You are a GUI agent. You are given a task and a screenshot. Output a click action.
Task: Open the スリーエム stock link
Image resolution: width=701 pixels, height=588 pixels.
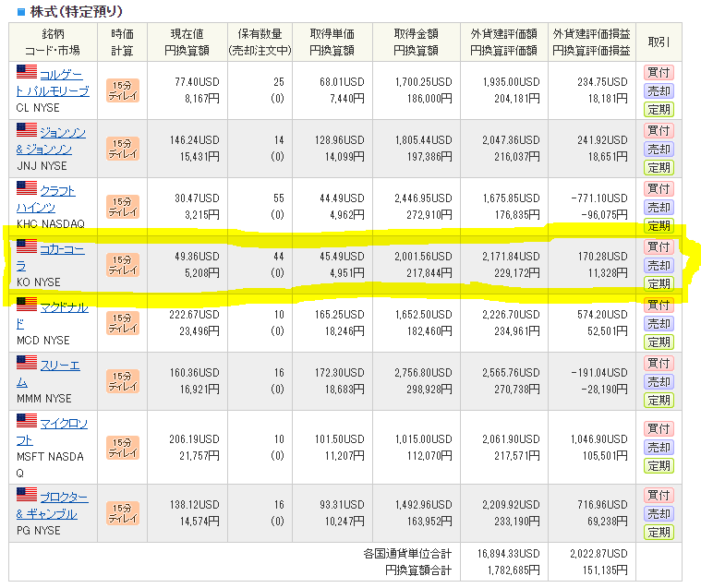coord(48,374)
